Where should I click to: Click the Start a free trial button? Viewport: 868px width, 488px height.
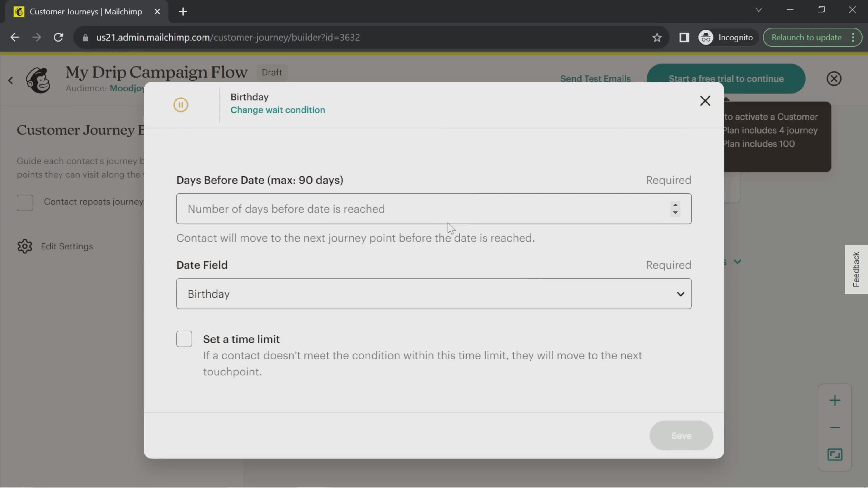(726, 78)
